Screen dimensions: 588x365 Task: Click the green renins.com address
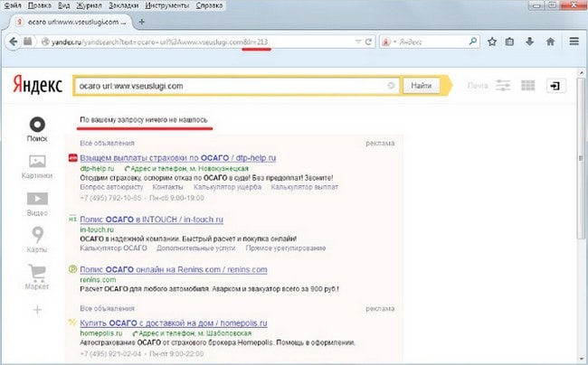pyautogui.click(x=98, y=280)
